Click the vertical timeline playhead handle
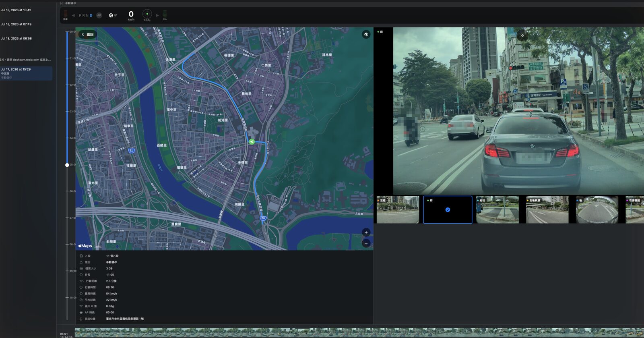Image resolution: width=644 pixels, height=338 pixels. click(x=67, y=165)
